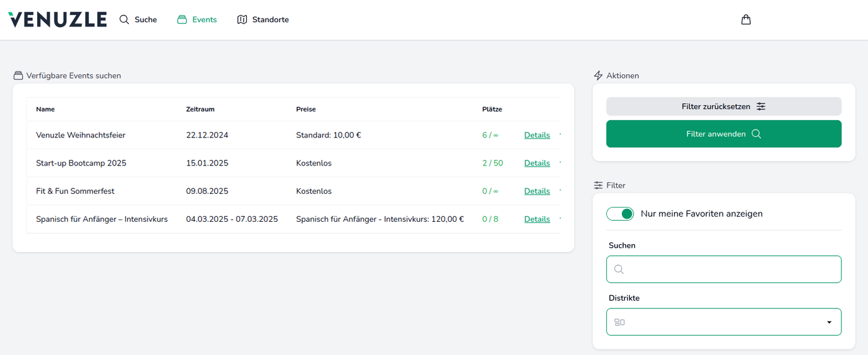Click the Venuzle logo
This screenshot has width=868, height=355.
pyautogui.click(x=57, y=20)
